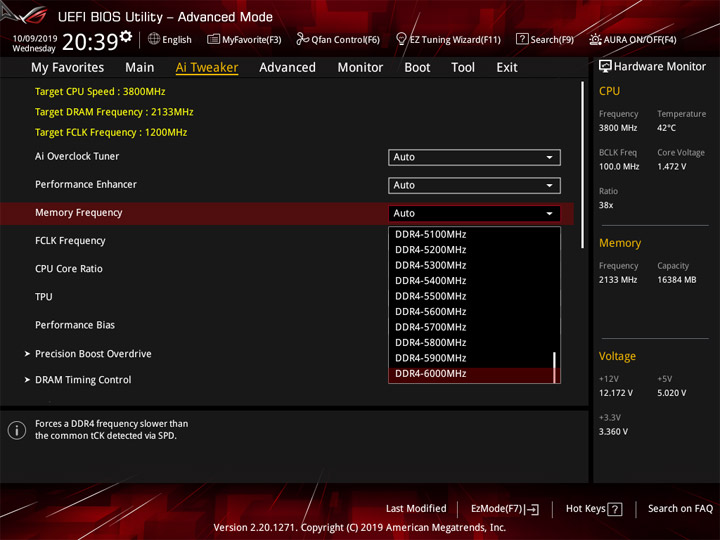Click the CPU Temperature 42°C value
The height and width of the screenshot is (540, 720).
[x=666, y=128]
